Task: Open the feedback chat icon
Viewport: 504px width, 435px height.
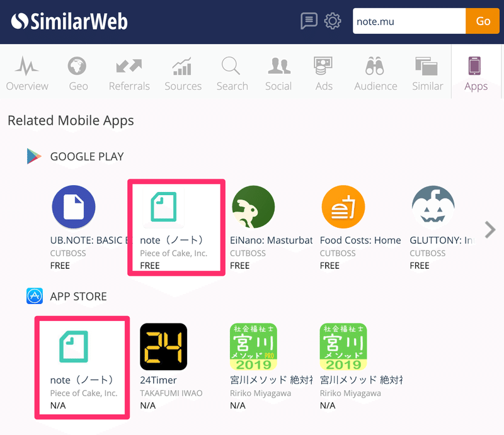Action: click(x=309, y=21)
